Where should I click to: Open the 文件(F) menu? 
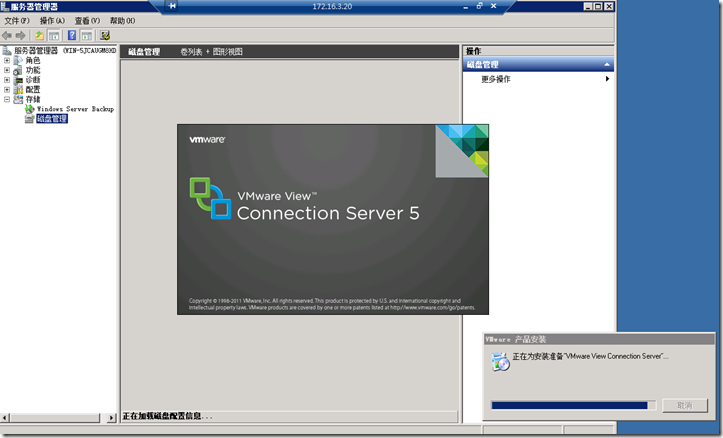point(17,21)
